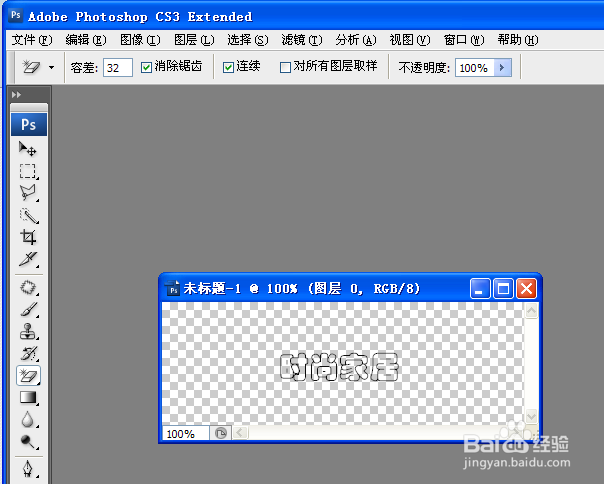The image size is (604, 484).
Task: Click the 容差 tolerance input field
Action: pyautogui.click(x=118, y=68)
